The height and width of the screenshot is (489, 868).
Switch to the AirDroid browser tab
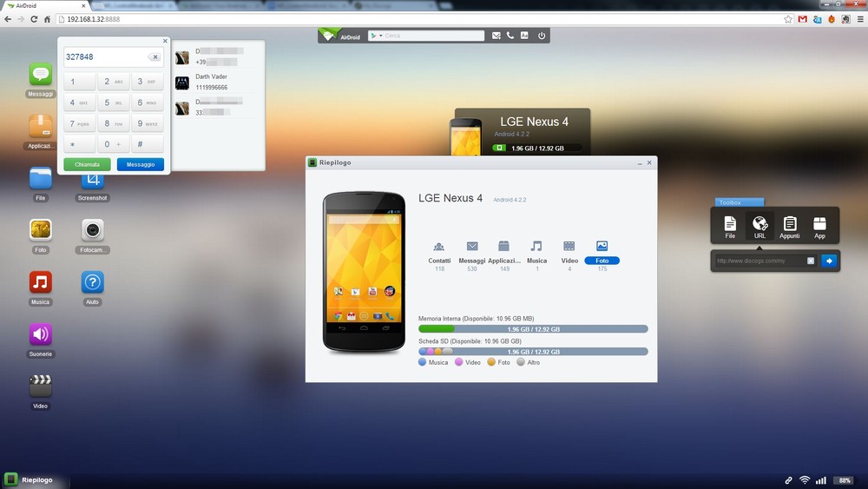pyautogui.click(x=45, y=5)
